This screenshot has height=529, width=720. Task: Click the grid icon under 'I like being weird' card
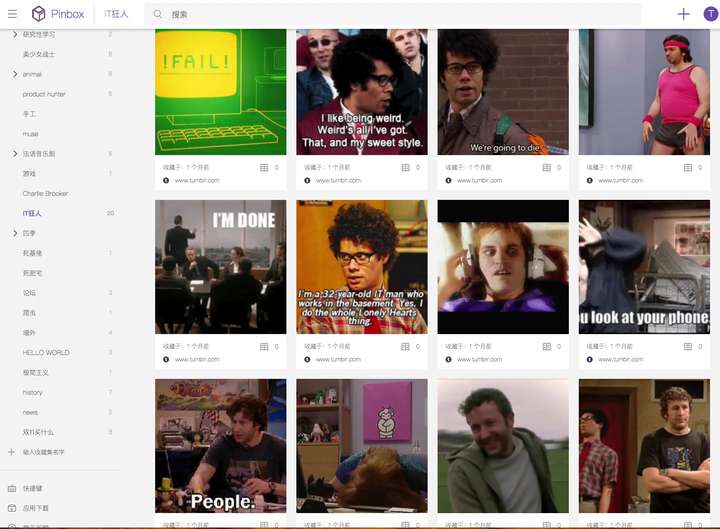405,168
